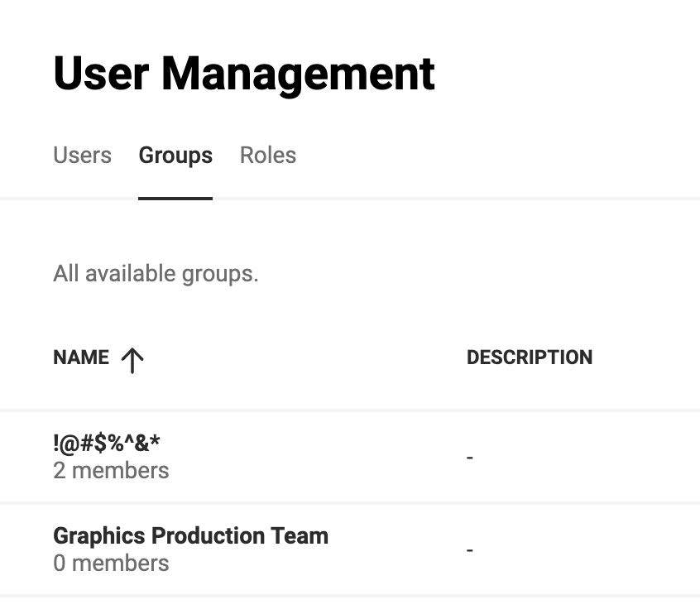This screenshot has height=614, width=700.
Task: Select the Groups tab
Action: (175, 156)
